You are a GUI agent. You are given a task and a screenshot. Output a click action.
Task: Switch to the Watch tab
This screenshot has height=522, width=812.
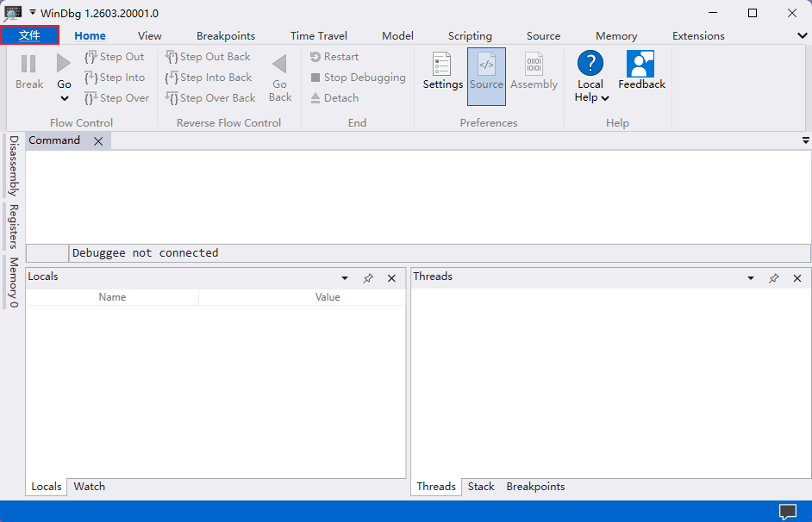[x=90, y=487]
